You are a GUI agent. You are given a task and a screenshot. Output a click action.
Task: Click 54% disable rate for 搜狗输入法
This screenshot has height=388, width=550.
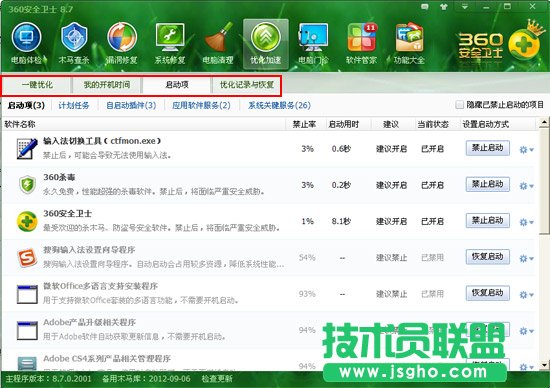(307, 257)
